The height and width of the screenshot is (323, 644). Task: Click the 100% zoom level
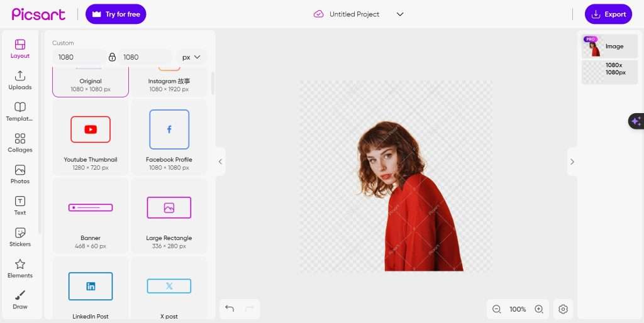[518, 309]
